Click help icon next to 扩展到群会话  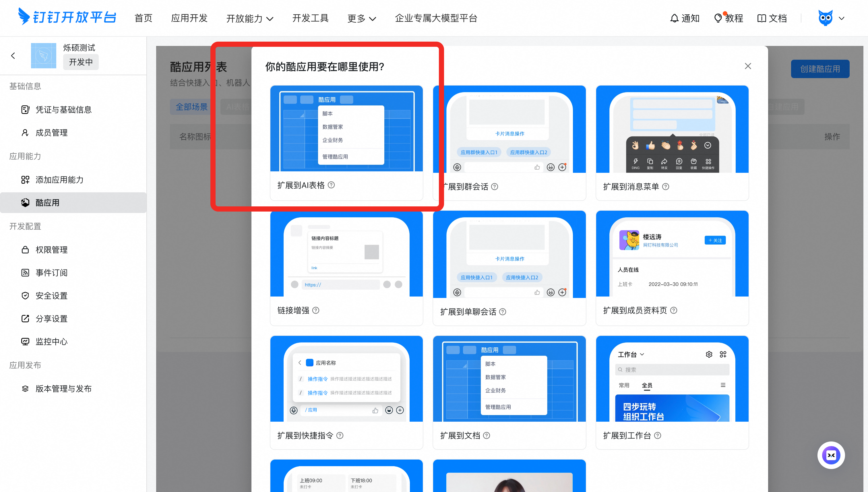pos(495,187)
